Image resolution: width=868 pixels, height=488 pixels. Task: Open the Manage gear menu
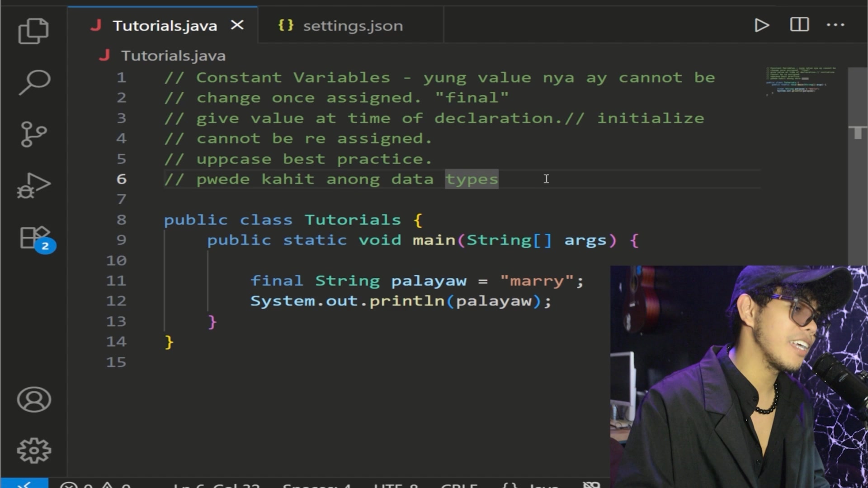[34, 450]
